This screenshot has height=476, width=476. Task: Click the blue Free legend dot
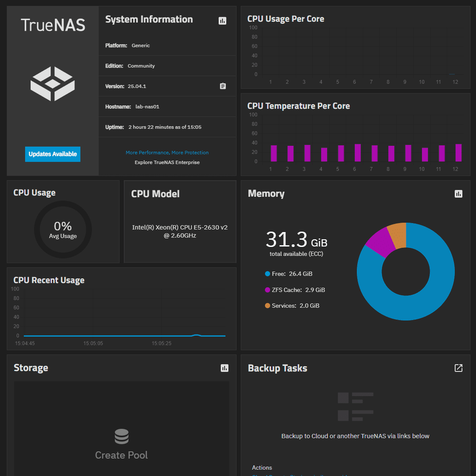(x=267, y=274)
